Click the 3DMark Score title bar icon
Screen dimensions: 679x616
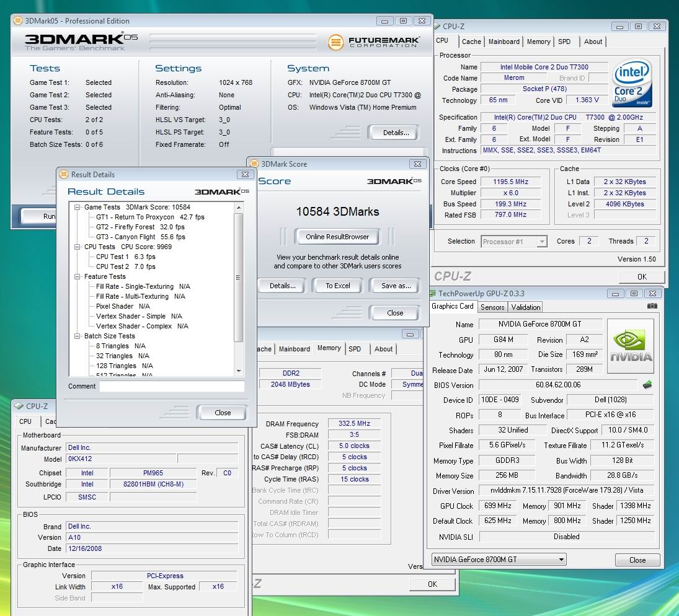click(x=254, y=164)
